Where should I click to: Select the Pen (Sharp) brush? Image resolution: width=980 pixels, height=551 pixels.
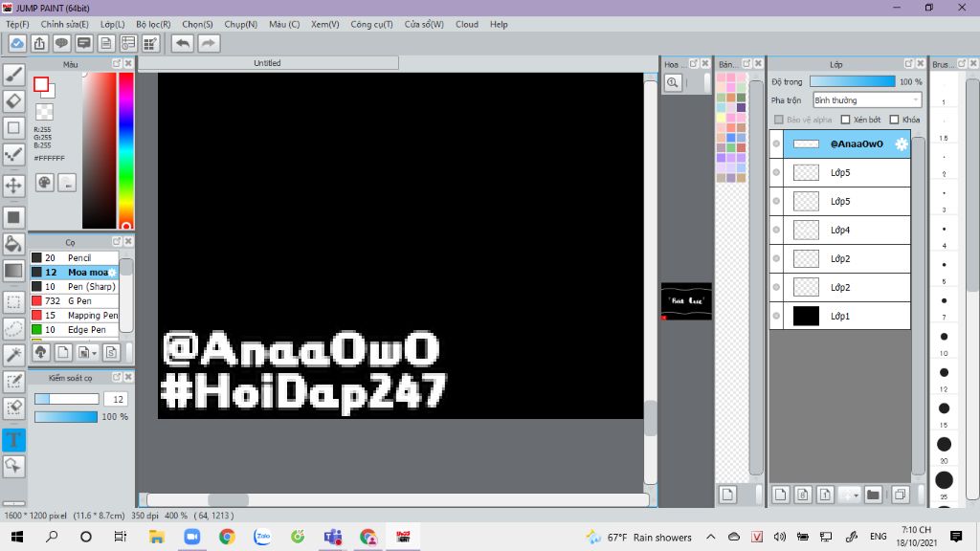[x=75, y=287]
